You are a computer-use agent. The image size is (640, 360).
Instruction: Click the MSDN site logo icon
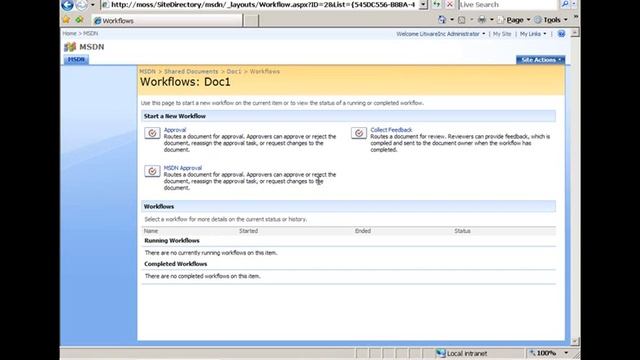[x=70, y=47]
